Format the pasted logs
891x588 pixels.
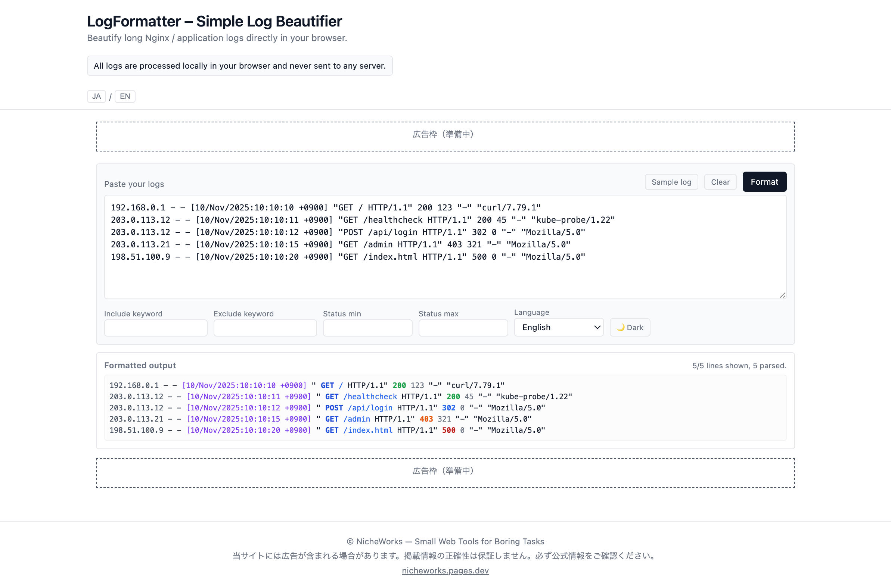(764, 181)
